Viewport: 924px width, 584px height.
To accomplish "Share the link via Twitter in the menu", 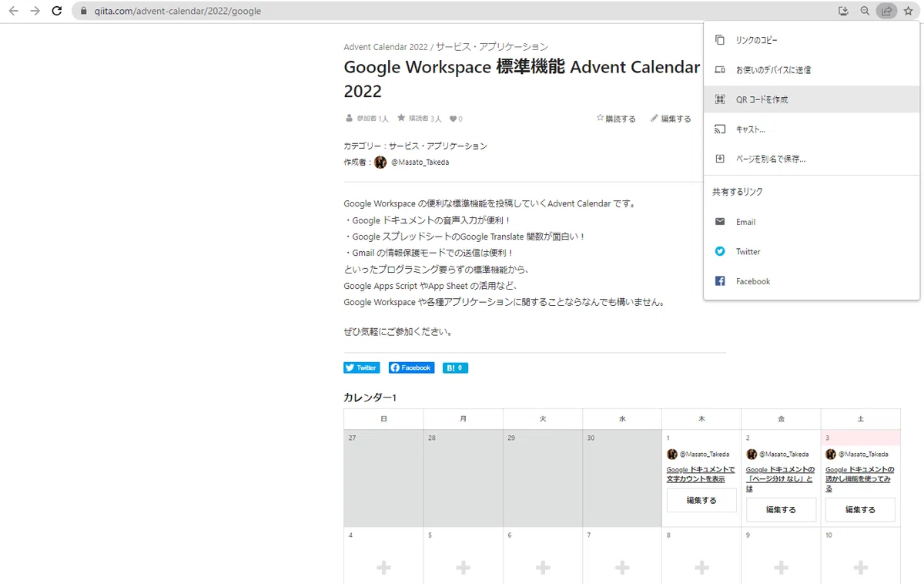I will 812,252.
